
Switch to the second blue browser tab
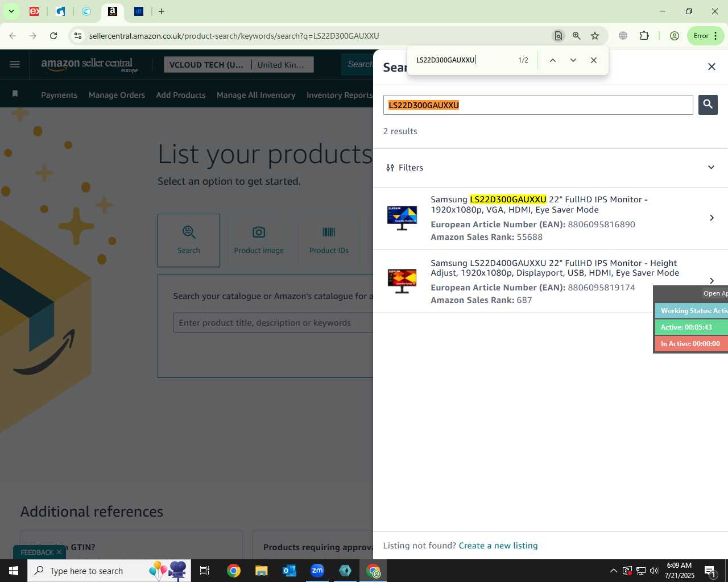pyautogui.click(x=60, y=11)
